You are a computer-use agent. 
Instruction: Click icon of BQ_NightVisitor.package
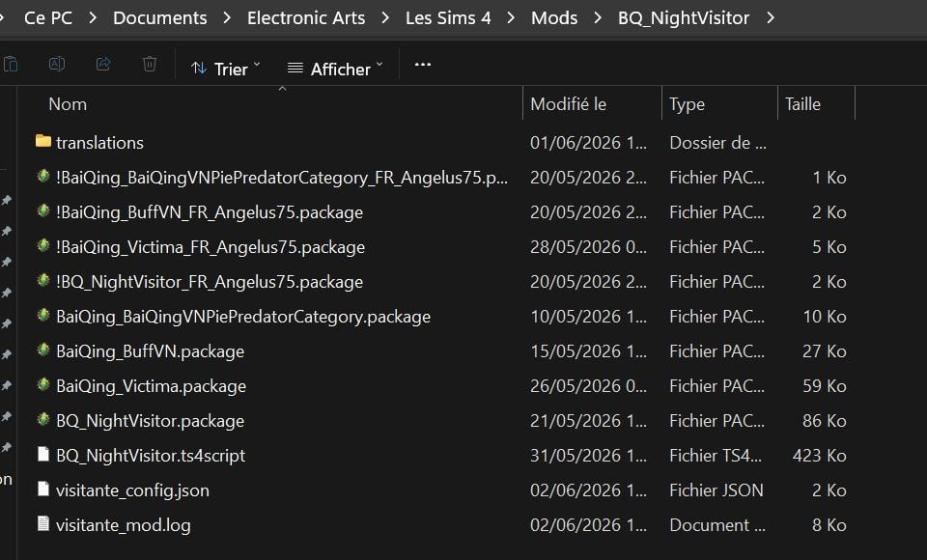point(43,420)
